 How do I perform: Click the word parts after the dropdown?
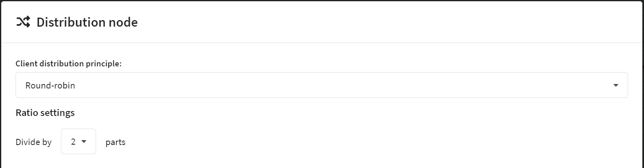tap(115, 142)
